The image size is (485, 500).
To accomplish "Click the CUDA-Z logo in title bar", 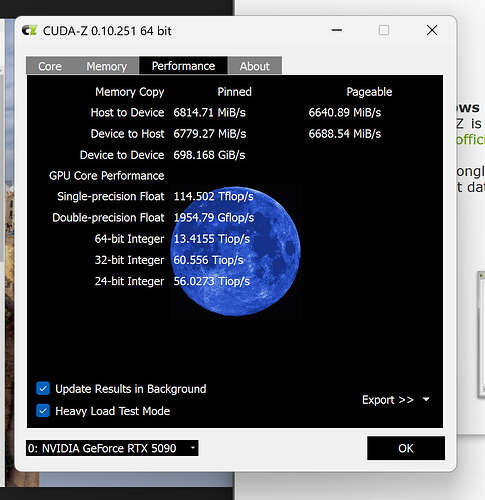I will pos(29,31).
